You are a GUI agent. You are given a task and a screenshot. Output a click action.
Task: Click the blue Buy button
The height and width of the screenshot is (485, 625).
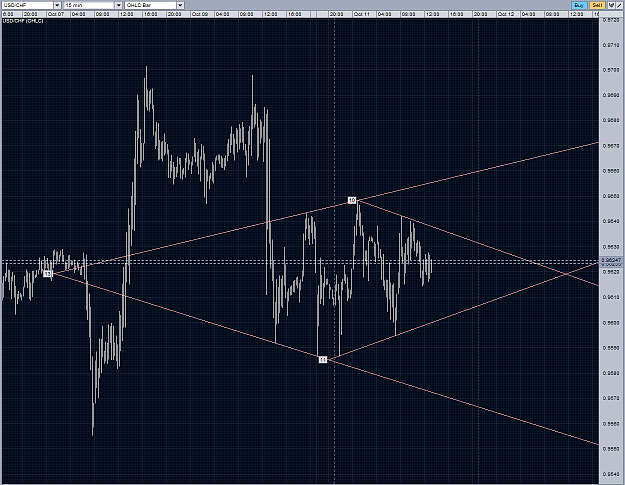[x=579, y=5]
